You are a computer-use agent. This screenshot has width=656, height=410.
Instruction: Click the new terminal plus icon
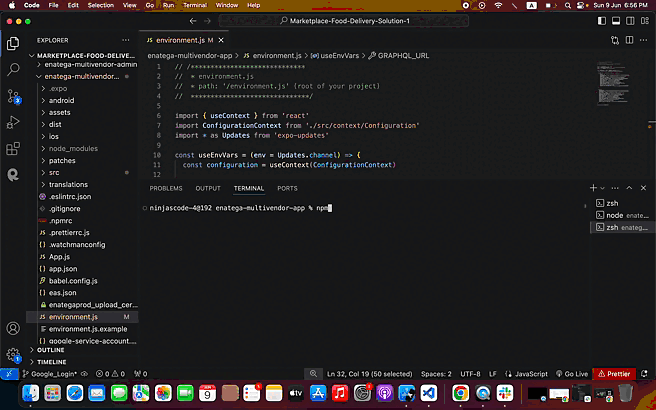593,188
